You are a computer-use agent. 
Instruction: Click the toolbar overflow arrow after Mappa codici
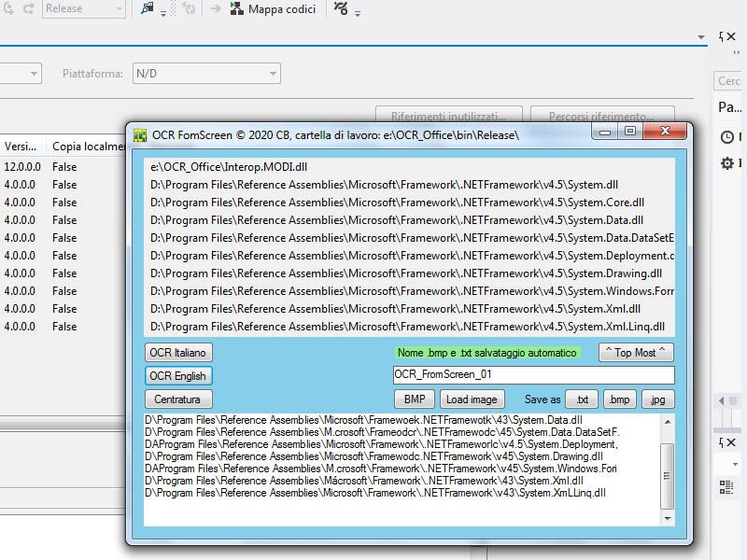coord(358,13)
